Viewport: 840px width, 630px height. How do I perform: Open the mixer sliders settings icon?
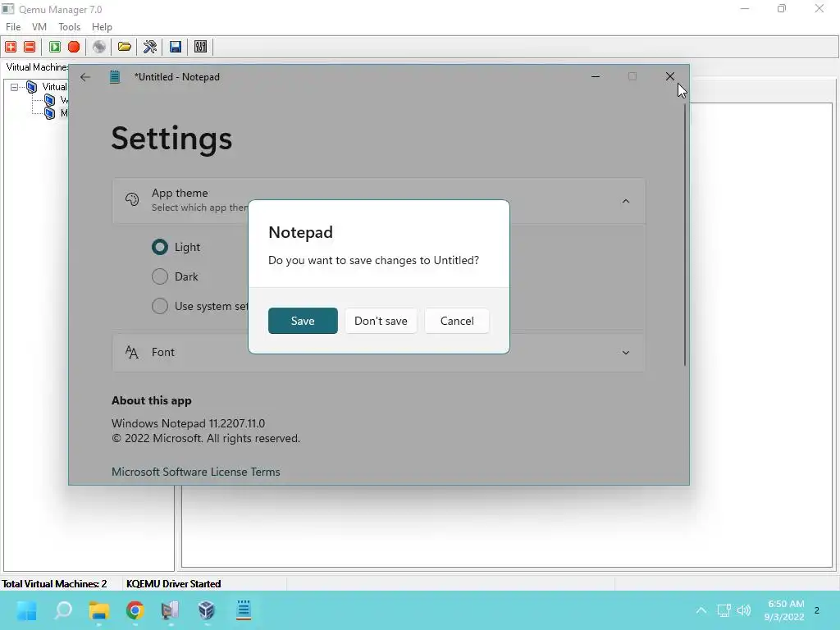pyautogui.click(x=200, y=47)
